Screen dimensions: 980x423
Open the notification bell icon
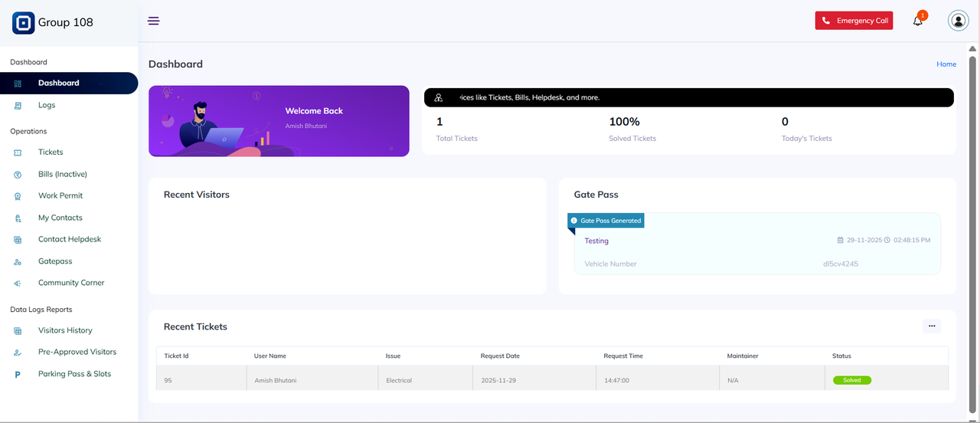917,21
